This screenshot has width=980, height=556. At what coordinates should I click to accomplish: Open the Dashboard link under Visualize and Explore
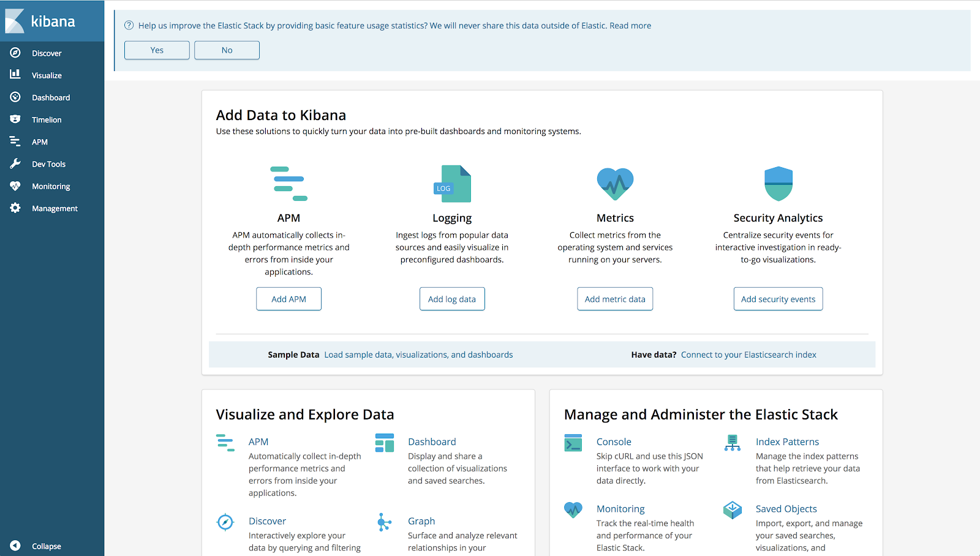coord(432,441)
